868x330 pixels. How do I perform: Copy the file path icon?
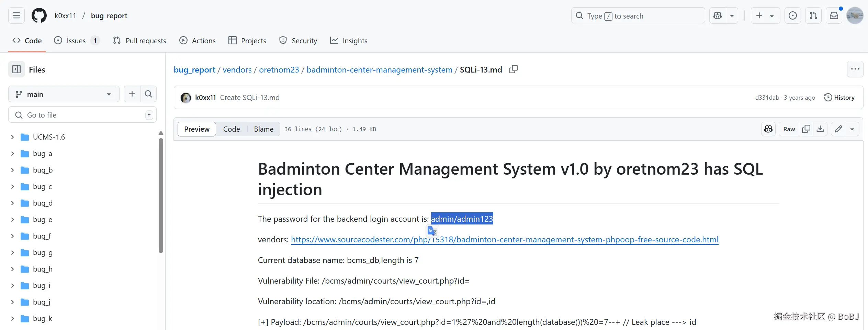(x=514, y=69)
